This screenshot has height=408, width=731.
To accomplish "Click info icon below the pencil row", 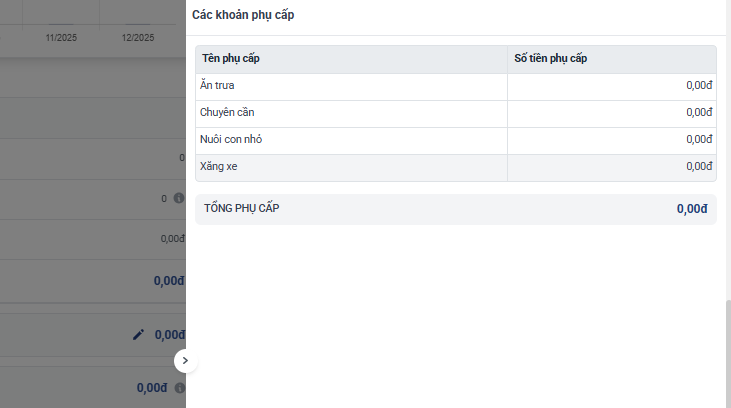I will tap(180, 388).
